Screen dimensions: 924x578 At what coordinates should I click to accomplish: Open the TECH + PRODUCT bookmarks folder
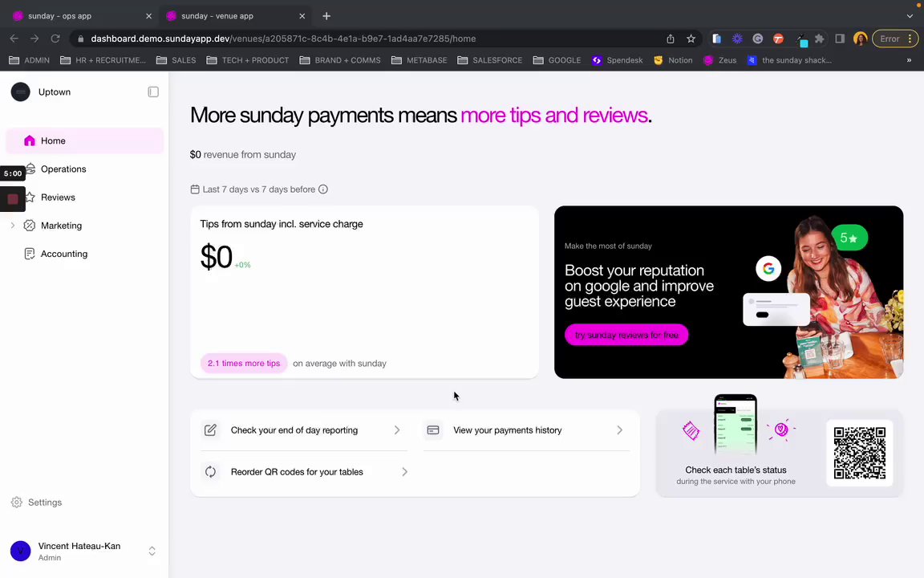tap(248, 60)
